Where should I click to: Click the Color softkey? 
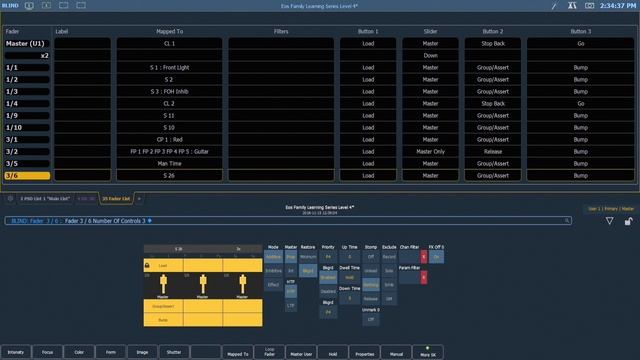[79, 352]
